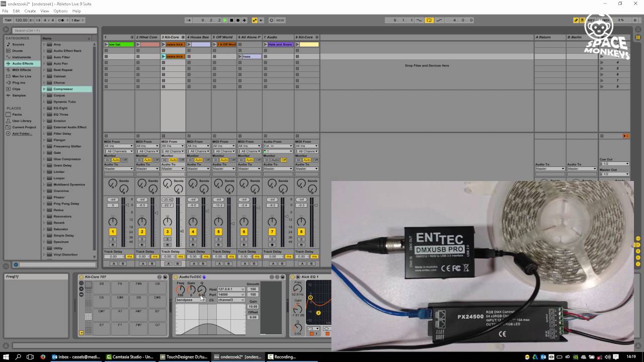Set track 1 Monitor to Off
Image resolution: width=644 pixels, height=362 pixels.
click(124, 160)
